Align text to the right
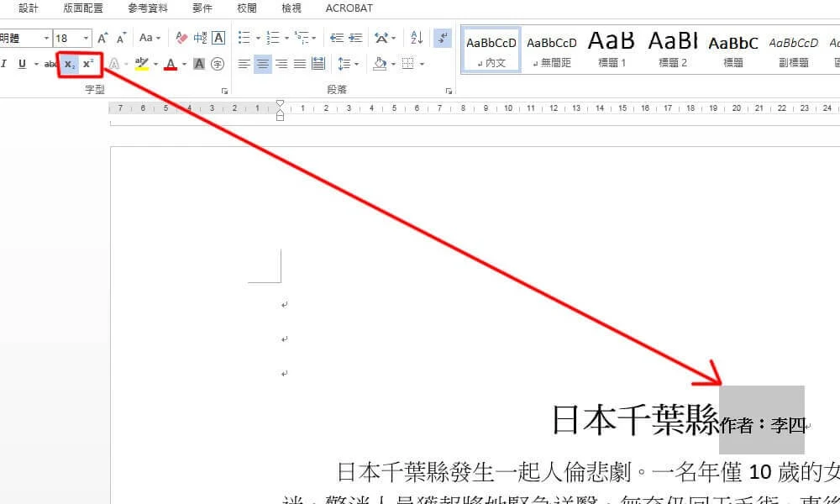 tap(281, 65)
